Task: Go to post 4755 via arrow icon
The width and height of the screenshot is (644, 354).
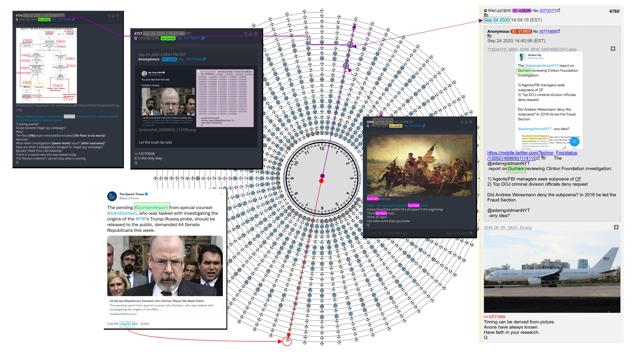Action: [118, 16]
